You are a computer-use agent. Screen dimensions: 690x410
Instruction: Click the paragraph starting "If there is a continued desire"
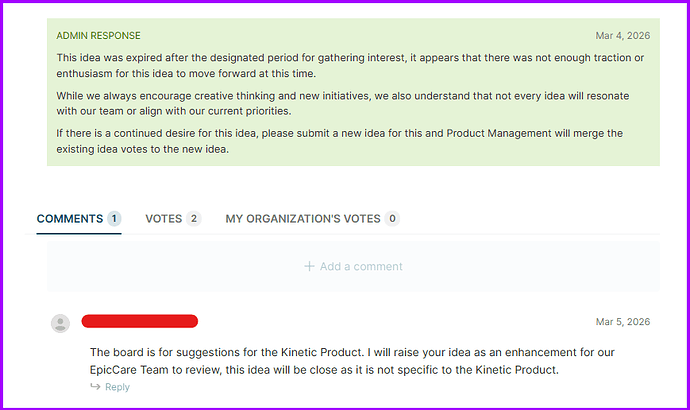[x=340, y=140]
